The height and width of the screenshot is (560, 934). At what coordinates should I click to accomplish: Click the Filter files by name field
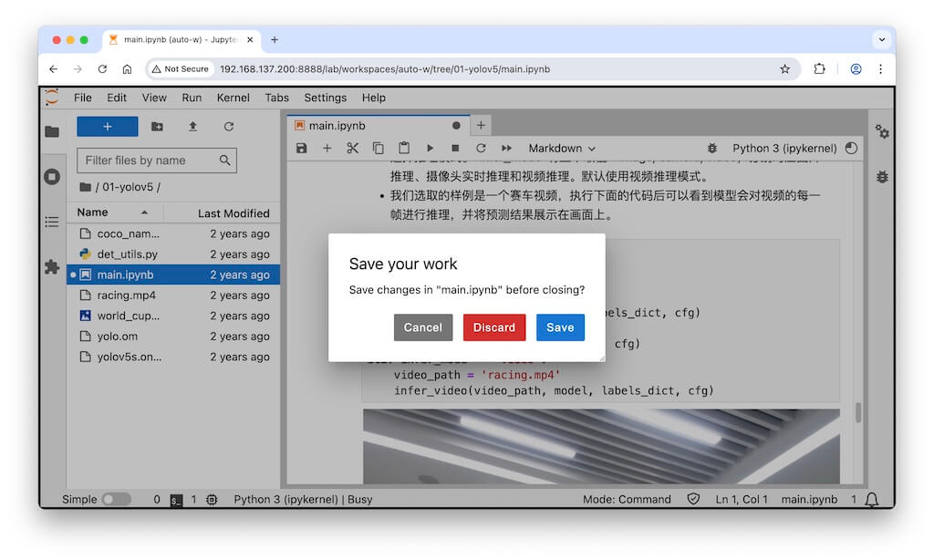pyautogui.click(x=148, y=161)
